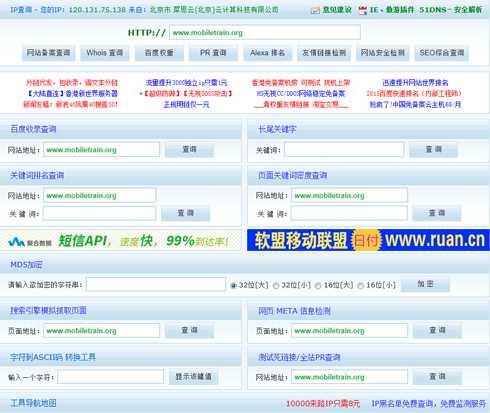Open the 友情链接检测 tab
490x413 pixels.
tap(324, 53)
